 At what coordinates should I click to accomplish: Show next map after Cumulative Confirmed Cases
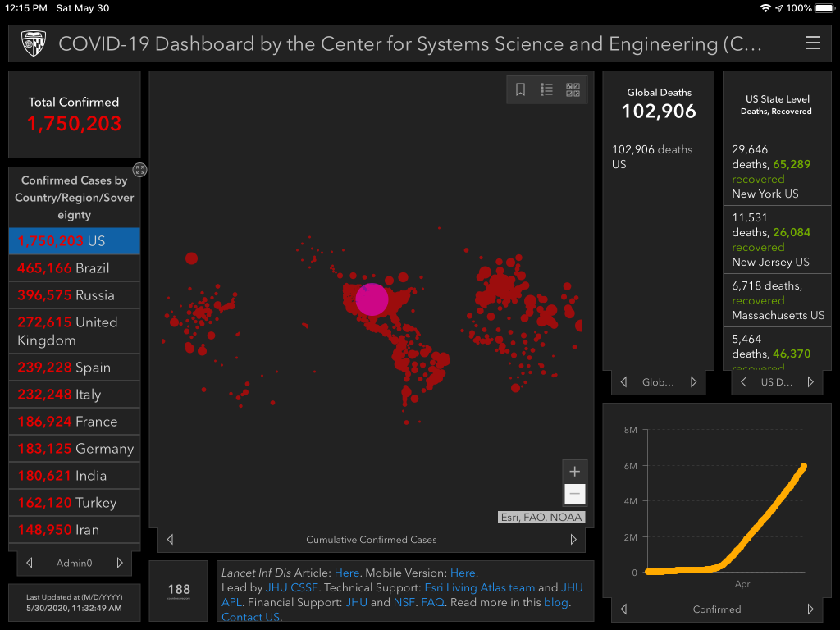[x=573, y=540]
